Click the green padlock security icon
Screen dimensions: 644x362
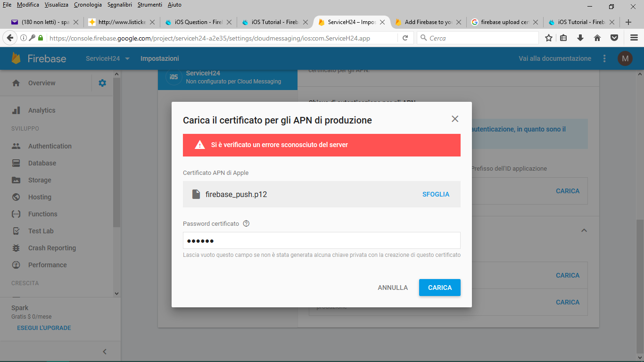(41, 38)
